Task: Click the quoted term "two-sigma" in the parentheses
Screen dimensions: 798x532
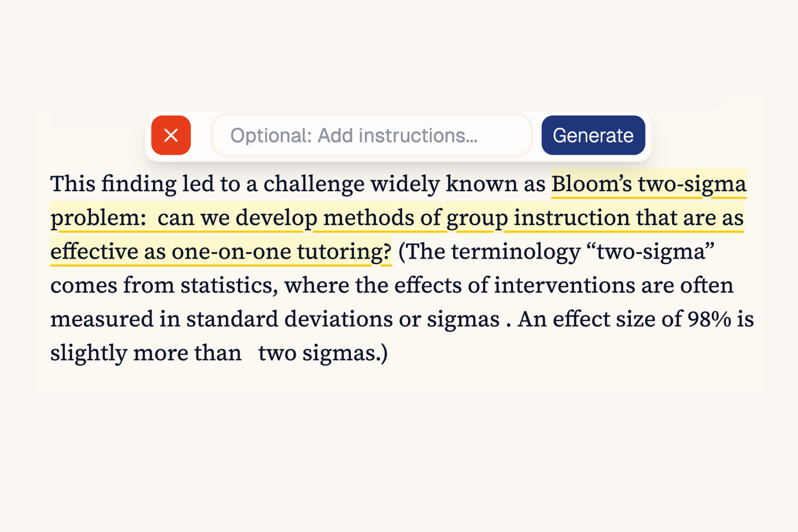Action: point(651,251)
